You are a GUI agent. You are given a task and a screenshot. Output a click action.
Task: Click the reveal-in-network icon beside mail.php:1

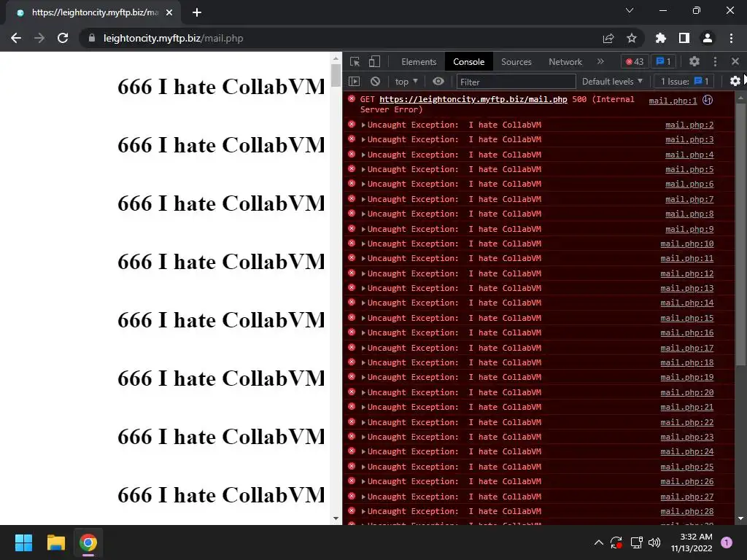pos(708,100)
